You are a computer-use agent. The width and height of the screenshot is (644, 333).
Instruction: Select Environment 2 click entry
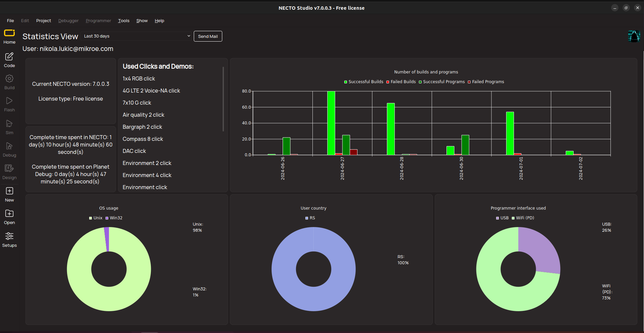(147, 163)
